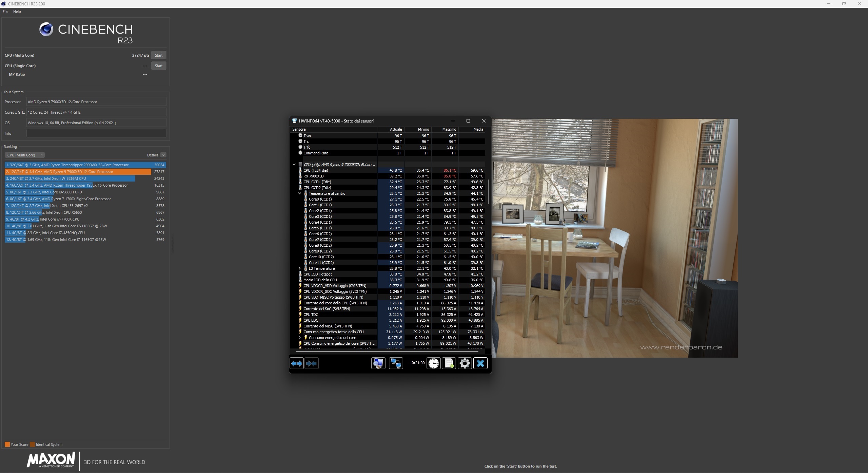Select Threadripper 2990WX ranking entry
This screenshot has width=868, height=473.
point(85,165)
